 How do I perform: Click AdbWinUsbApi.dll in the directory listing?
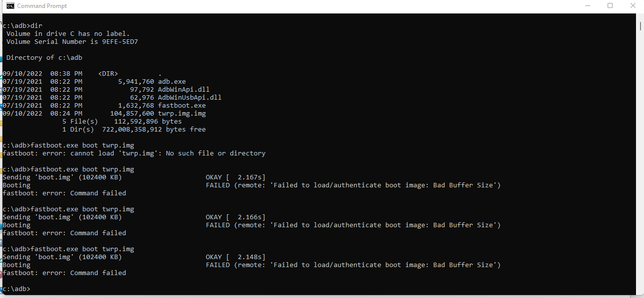point(190,98)
